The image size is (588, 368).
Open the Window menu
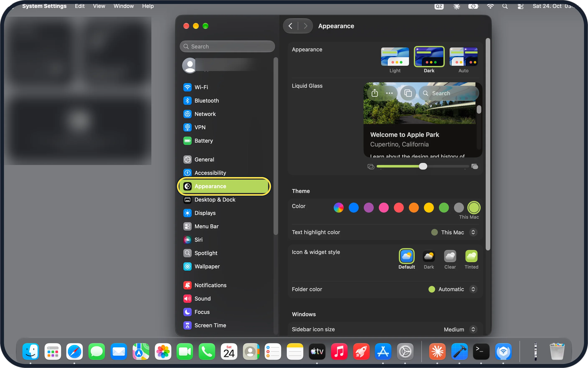[x=124, y=6]
